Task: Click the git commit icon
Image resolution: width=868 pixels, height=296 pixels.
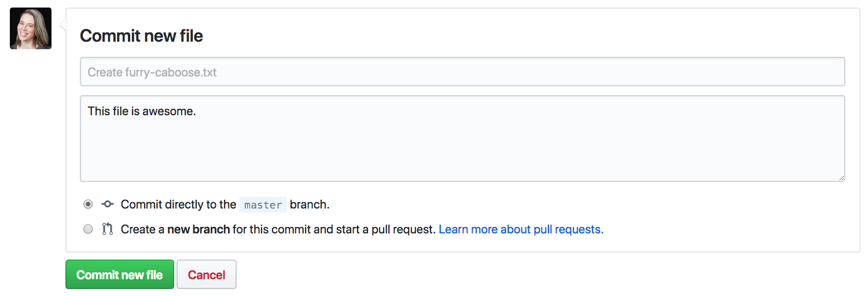Action: click(x=107, y=204)
